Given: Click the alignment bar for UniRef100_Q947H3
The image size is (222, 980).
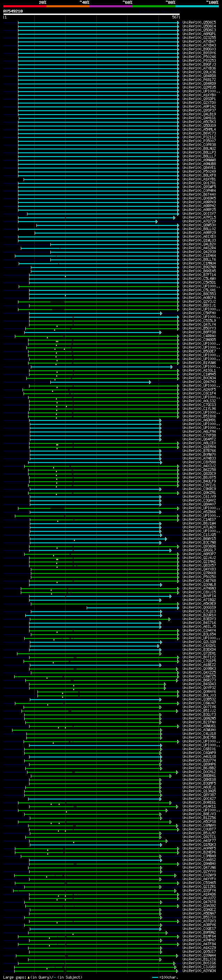Looking at the screenshot, I should coord(101,382).
